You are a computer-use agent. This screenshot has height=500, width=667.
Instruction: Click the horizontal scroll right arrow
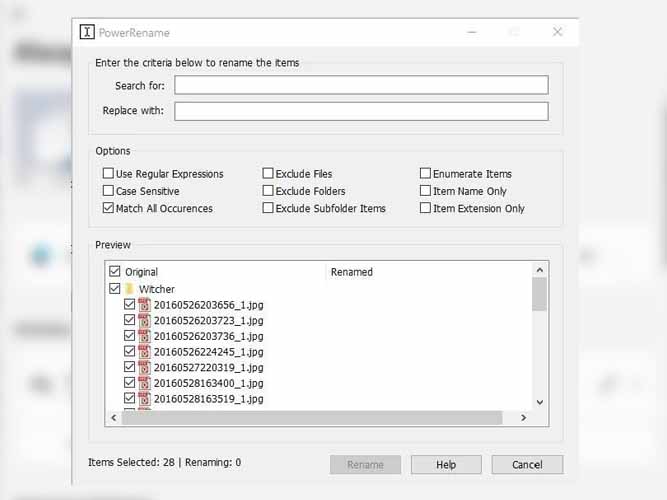[x=524, y=418]
